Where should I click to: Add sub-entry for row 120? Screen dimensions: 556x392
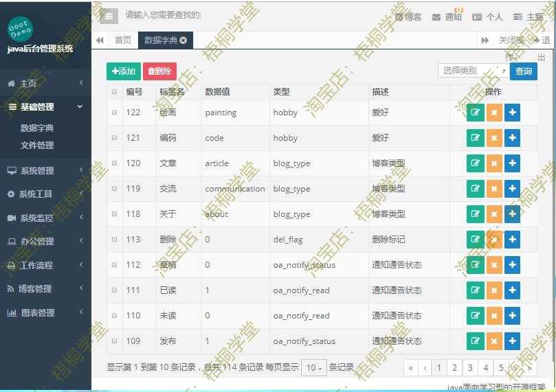click(x=512, y=163)
